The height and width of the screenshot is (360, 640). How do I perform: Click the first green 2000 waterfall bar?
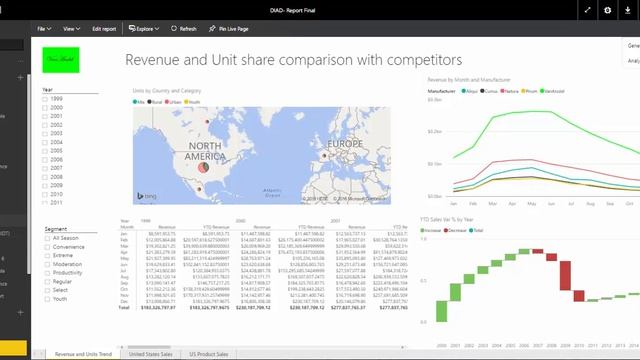(442, 311)
